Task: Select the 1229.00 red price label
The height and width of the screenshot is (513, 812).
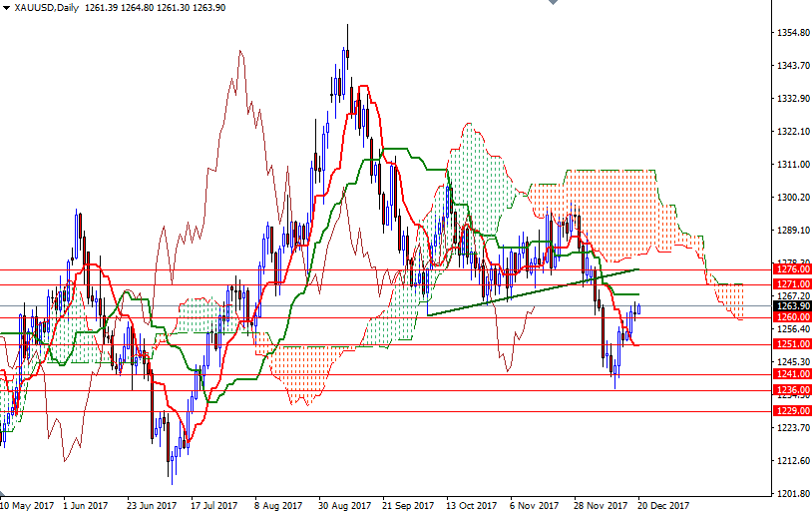Action: point(791,410)
